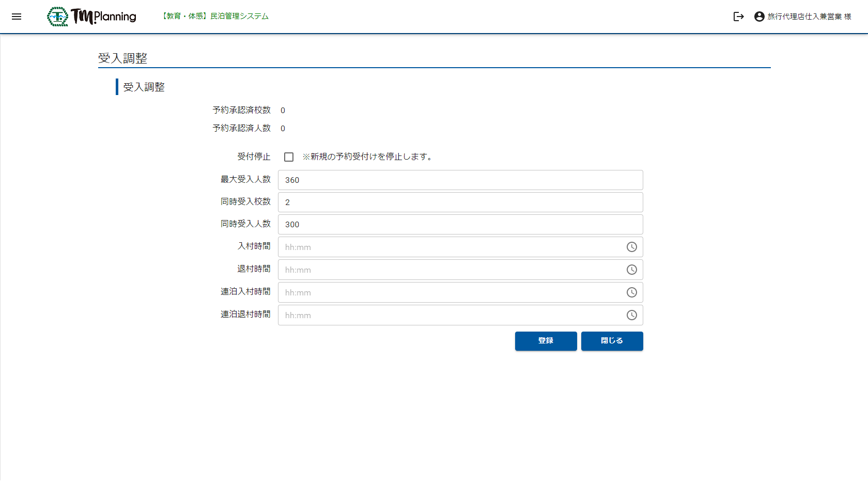Open clock picker for 入村時間
The image size is (868, 485).
click(x=631, y=247)
